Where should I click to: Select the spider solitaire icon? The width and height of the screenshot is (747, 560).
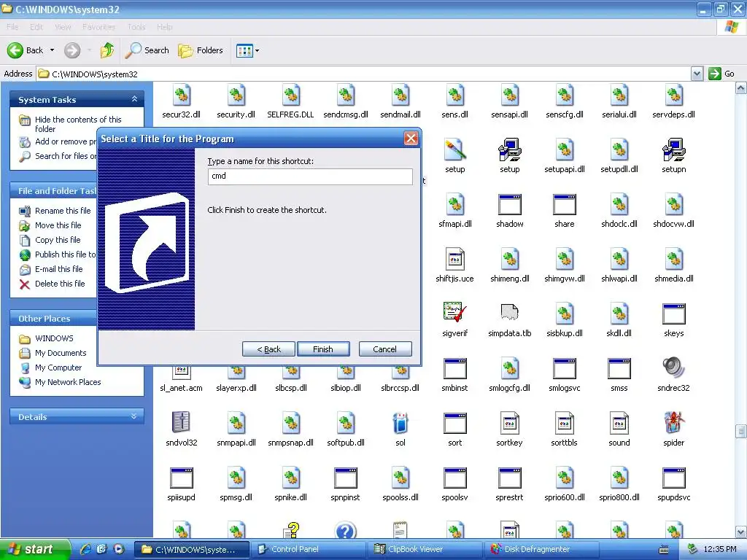click(673, 422)
